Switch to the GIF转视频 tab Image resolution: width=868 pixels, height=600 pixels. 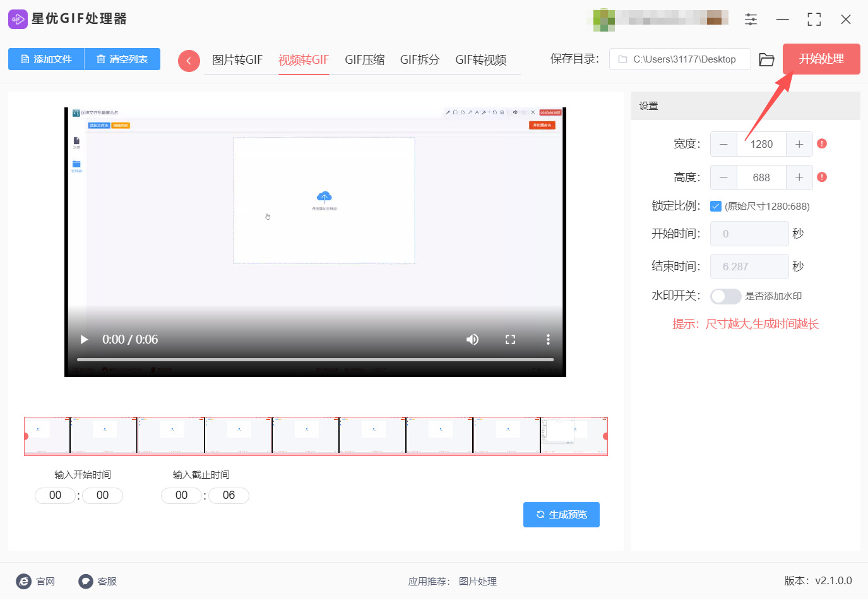click(x=480, y=60)
